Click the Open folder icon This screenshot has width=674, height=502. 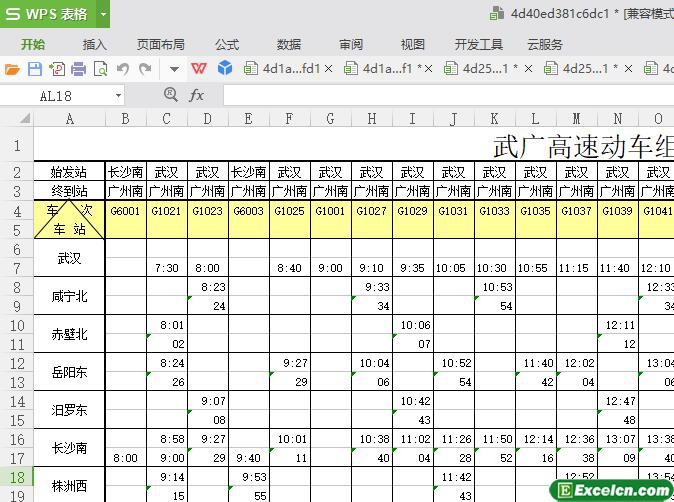pyautogui.click(x=12, y=69)
